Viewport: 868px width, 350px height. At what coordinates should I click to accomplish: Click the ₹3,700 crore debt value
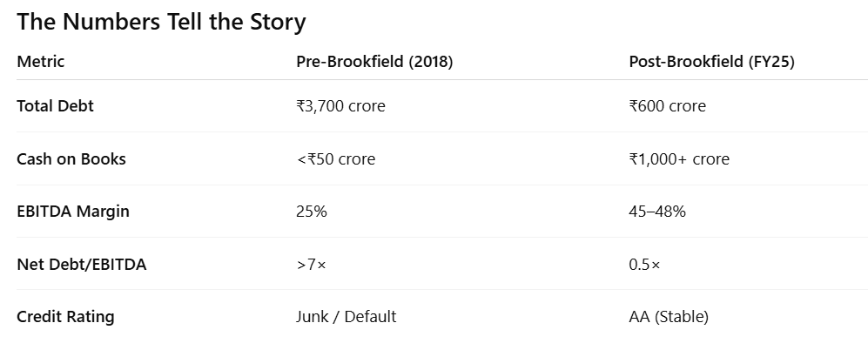tap(340, 106)
